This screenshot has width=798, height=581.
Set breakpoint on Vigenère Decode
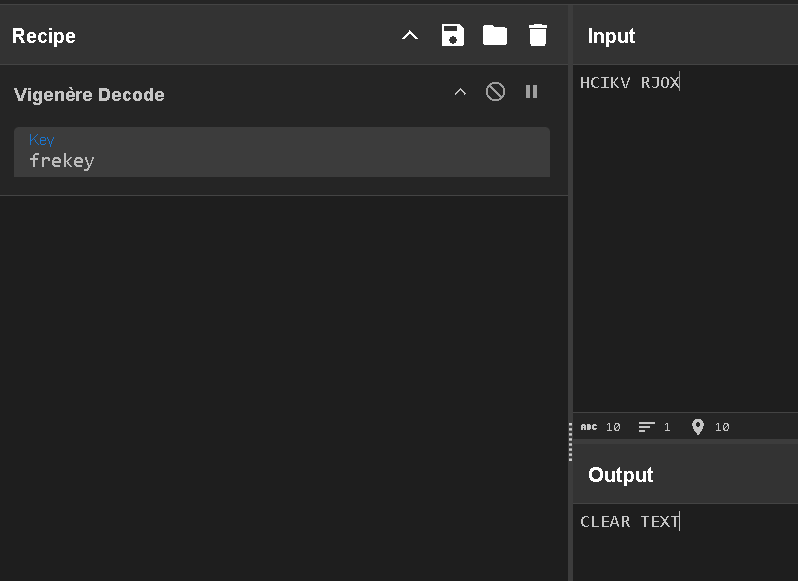coord(531,92)
